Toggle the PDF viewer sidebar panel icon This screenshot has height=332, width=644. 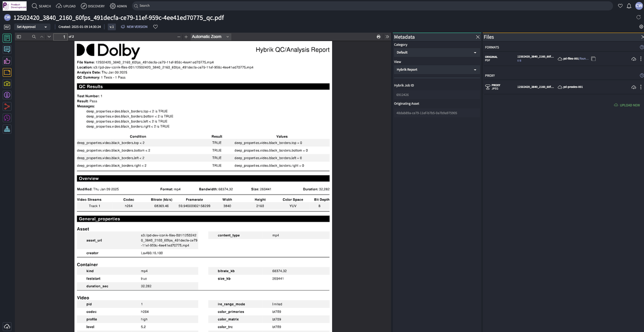19,37
